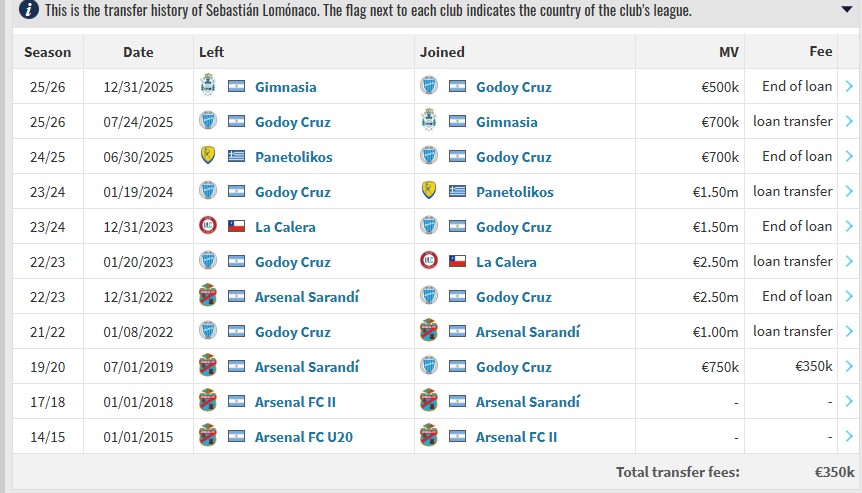Expand details arrow for €350k fee transfer
Screen dimensions: 862x493
tap(849, 367)
